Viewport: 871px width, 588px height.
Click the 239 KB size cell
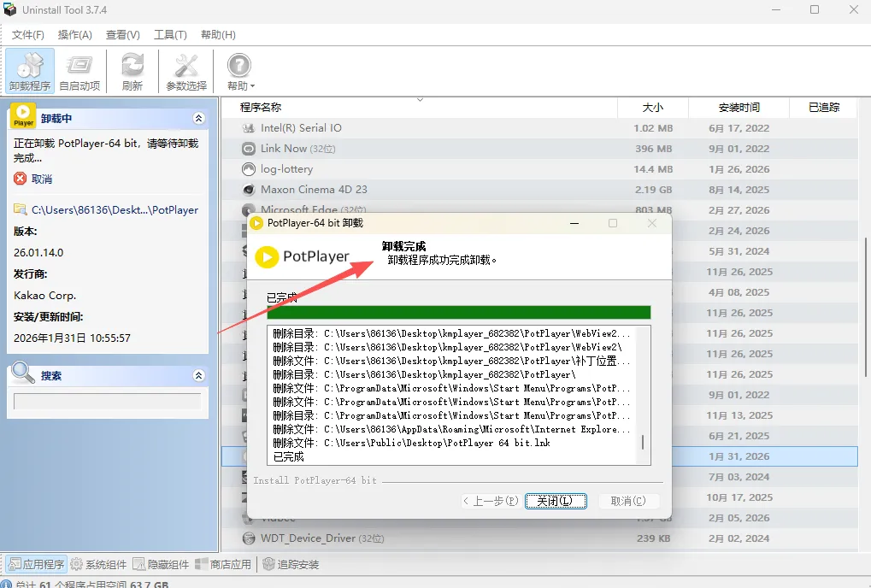coord(653,538)
